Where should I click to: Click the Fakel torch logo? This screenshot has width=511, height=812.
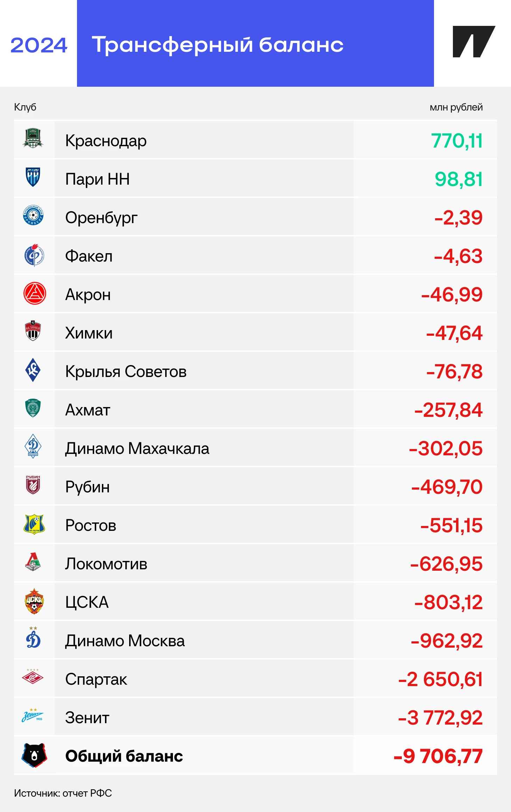click(34, 255)
